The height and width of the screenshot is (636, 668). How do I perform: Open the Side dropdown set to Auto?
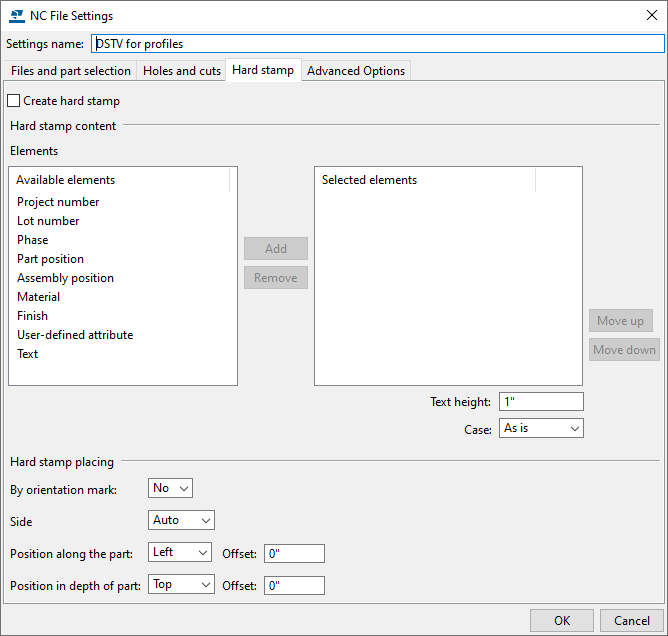(x=181, y=521)
